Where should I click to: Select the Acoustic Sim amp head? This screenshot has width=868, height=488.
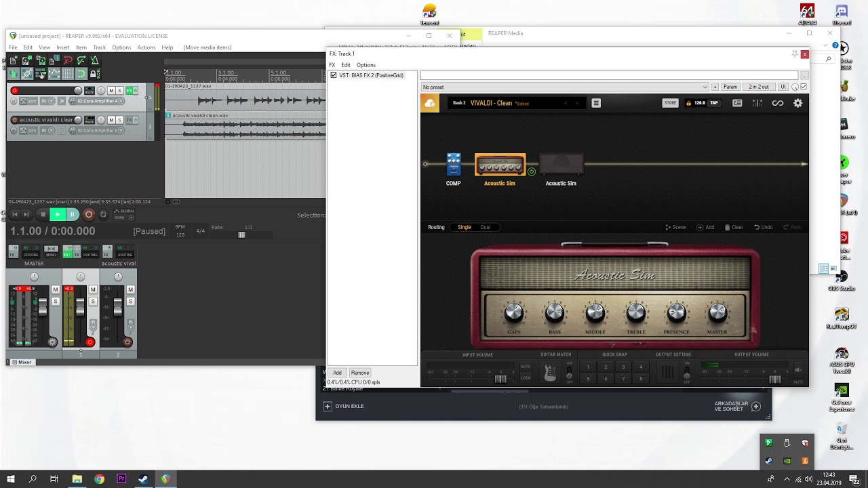click(x=500, y=165)
